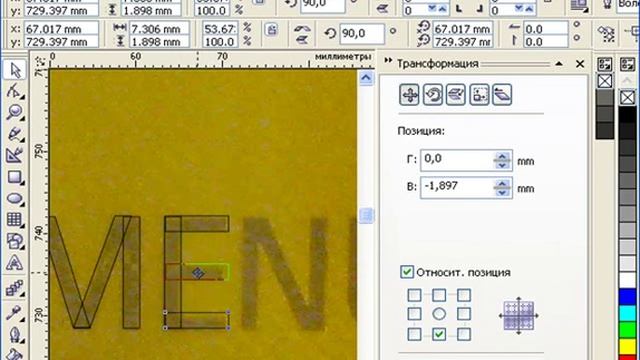Select the Text tool
The image size is (640, 360).
click(15, 263)
